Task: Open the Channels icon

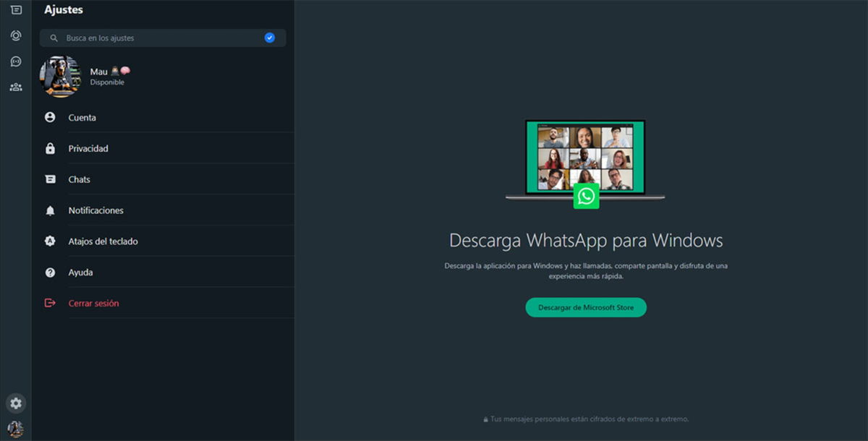Action: [x=16, y=61]
